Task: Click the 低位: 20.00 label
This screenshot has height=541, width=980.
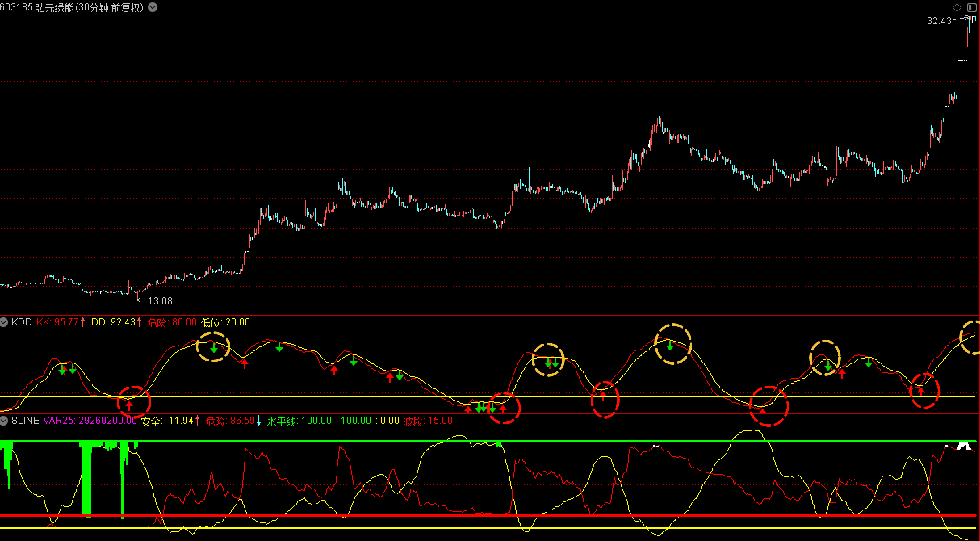Action: click(226, 322)
